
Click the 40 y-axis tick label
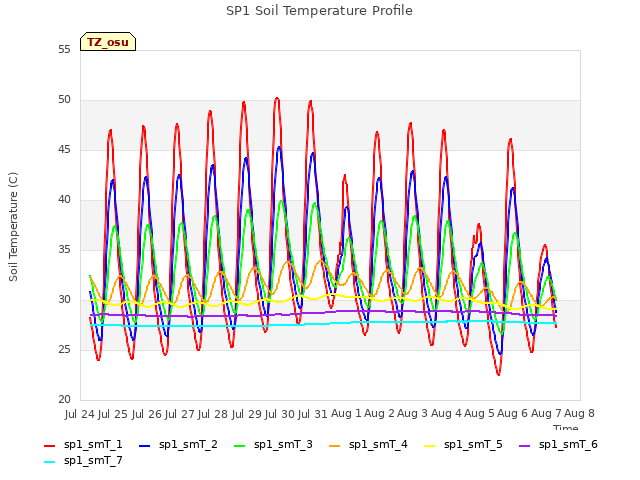pos(64,200)
